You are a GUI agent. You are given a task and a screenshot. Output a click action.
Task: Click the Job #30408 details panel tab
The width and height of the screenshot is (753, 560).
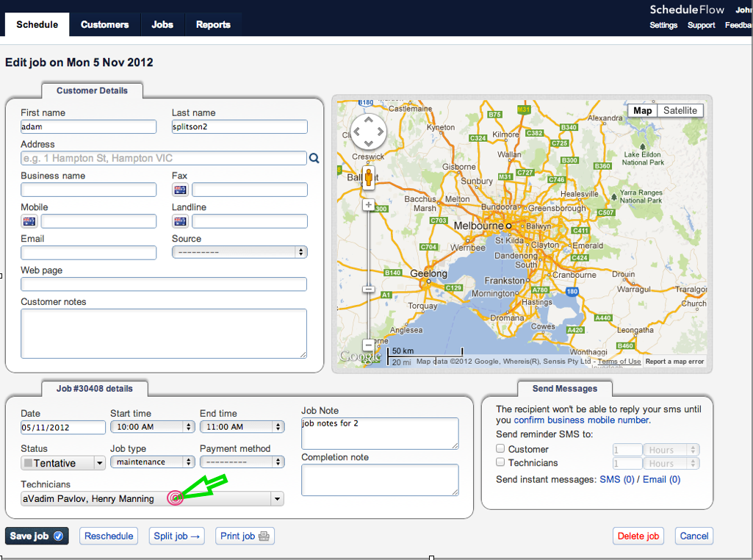click(x=95, y=389)
